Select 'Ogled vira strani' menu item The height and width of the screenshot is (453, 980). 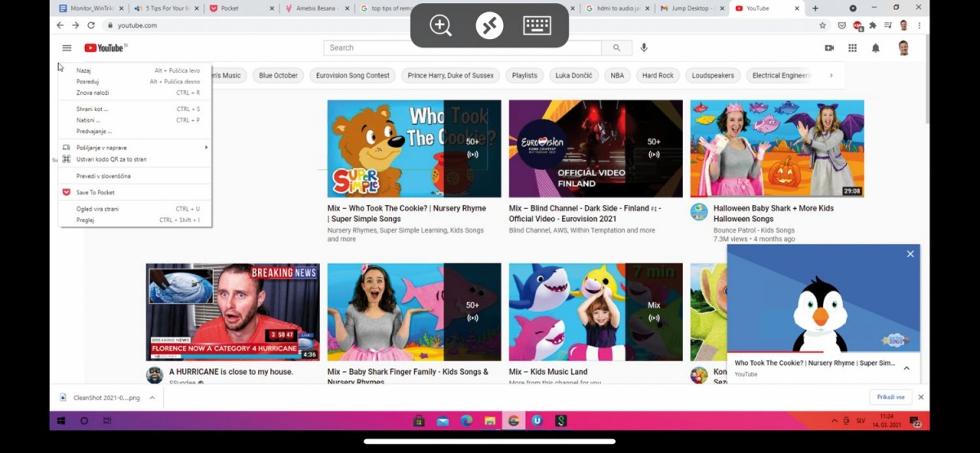pos(135,209)
